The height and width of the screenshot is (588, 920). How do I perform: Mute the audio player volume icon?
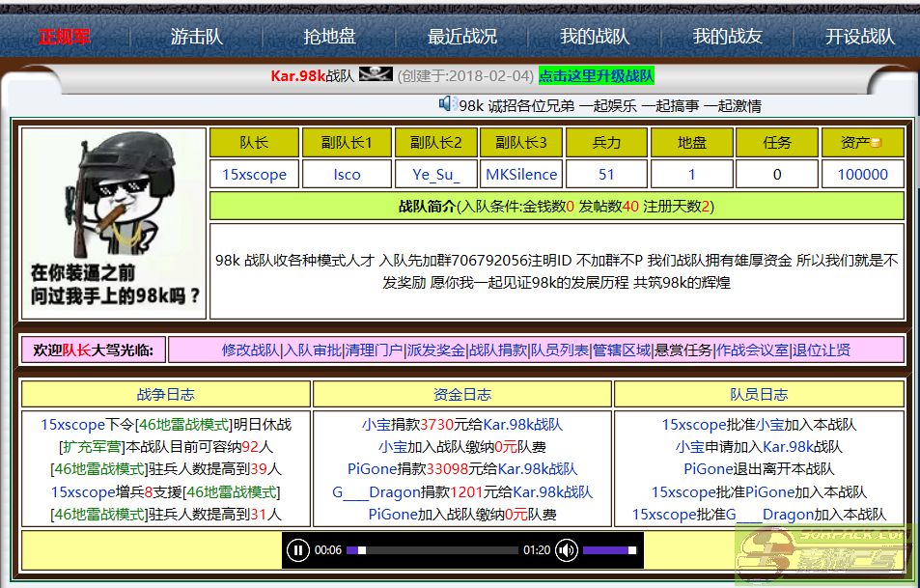(567, 550)
